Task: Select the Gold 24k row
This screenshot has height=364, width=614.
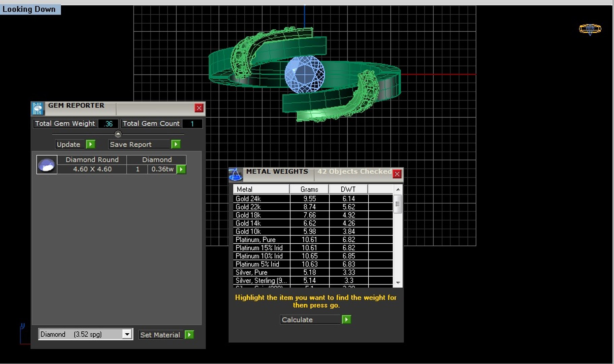Action: coord(313,199)
